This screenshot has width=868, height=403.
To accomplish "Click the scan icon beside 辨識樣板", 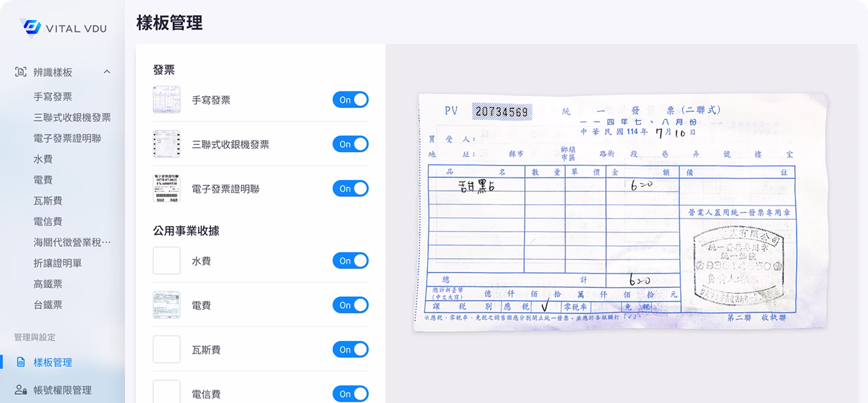I will pyautogui.click(x=21, y=72).
